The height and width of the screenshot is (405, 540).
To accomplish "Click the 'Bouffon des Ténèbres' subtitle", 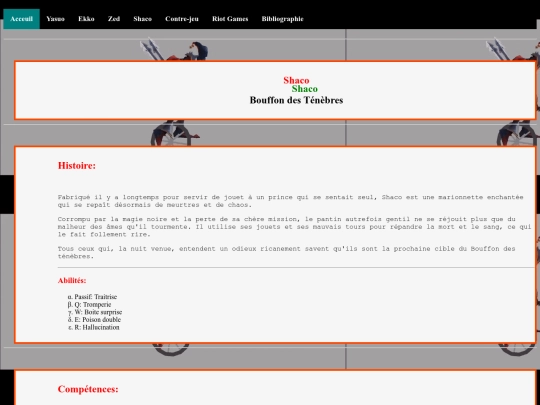I will 296,100.
